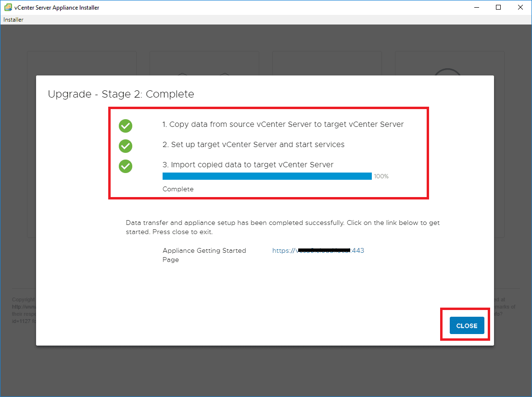Open the Installer menu
The width and height of the screenshot is (532, 397).
pos(13,20)
